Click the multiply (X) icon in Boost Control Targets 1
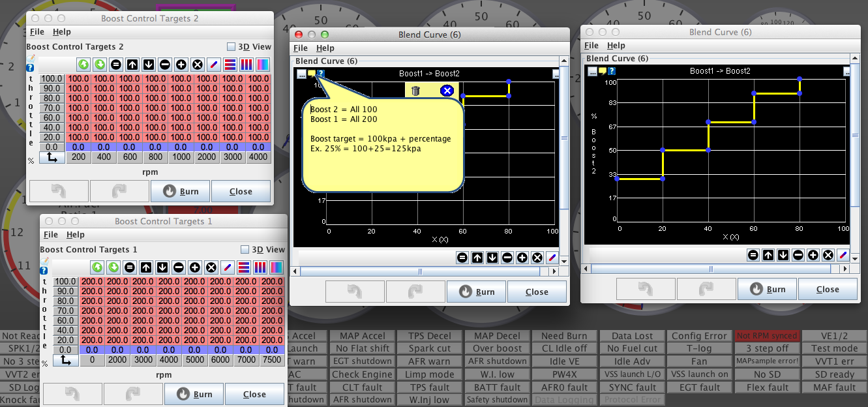The image size is (868, 407). pos(211,267)
